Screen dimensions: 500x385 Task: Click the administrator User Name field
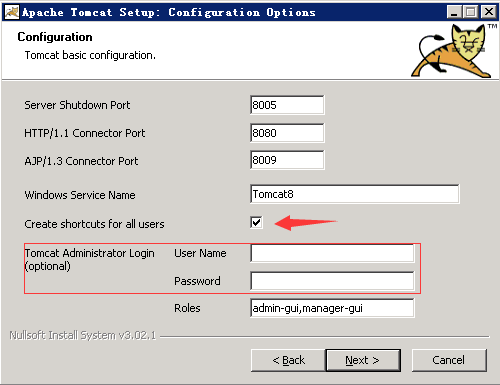tap(332, 253)
